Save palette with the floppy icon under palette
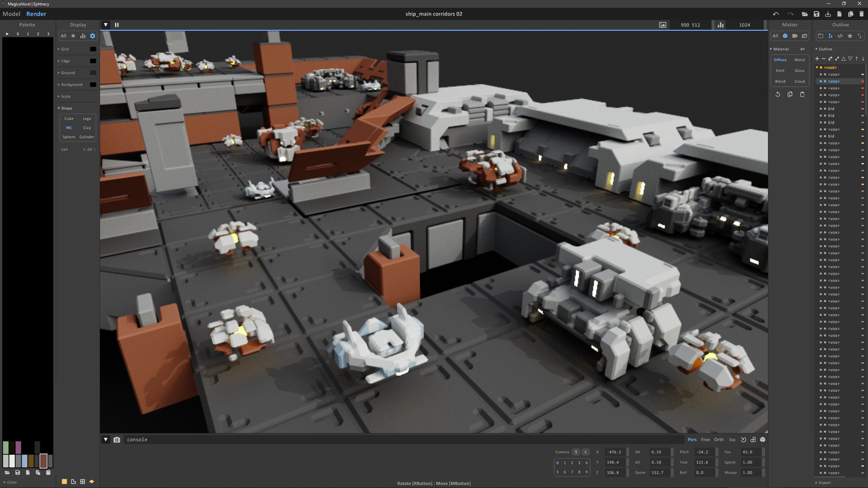The height and width of the screenshot is (488, 868). pos(18,472)
